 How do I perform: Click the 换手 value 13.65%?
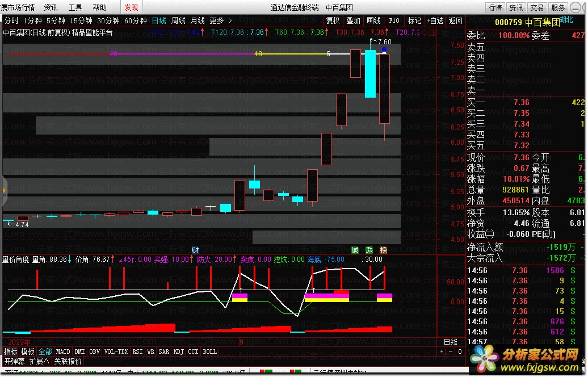coord(516,212)
